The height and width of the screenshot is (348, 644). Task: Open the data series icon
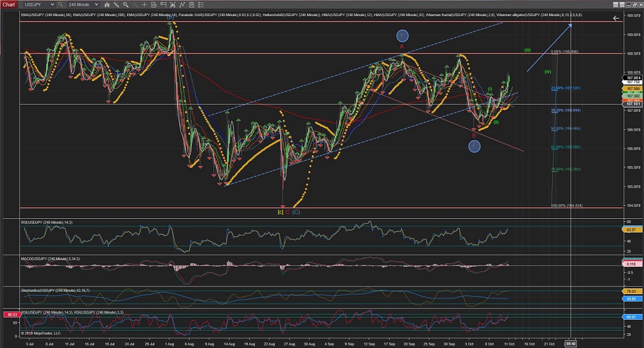point(154,4)
